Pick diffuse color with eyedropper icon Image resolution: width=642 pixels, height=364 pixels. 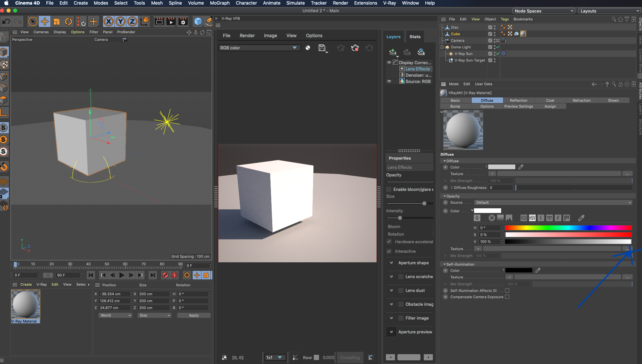tap(521, 167)
